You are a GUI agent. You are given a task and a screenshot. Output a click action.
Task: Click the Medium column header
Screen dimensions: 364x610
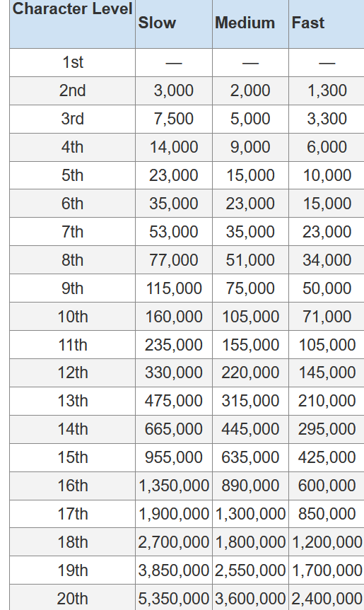point(245,23)
